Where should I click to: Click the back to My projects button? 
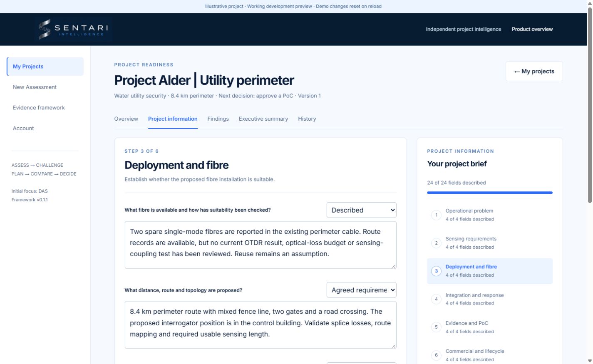tap(534, 71)
